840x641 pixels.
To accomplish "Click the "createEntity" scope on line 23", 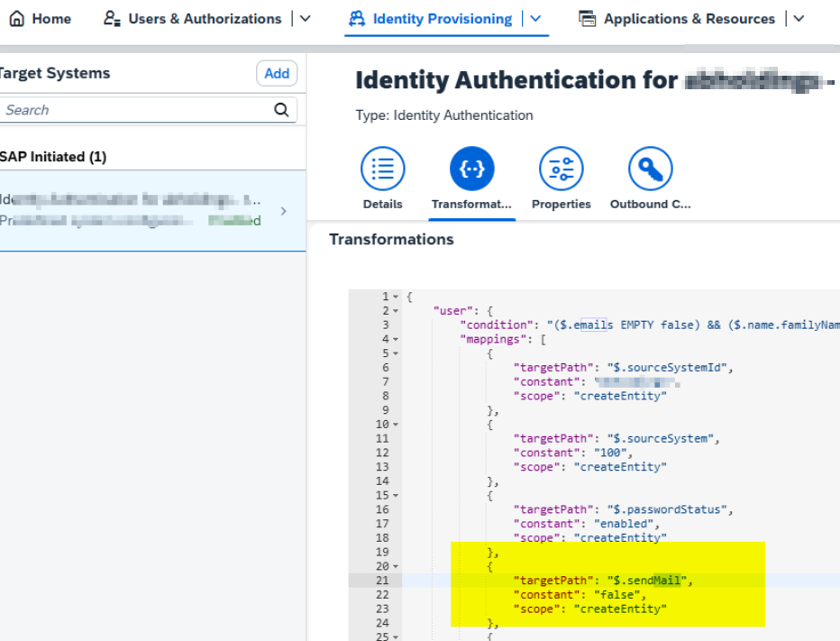I will 620,609.
